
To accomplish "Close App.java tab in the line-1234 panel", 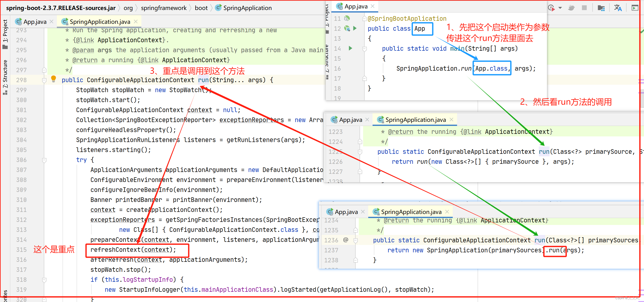I will click(x=363, y=212).
